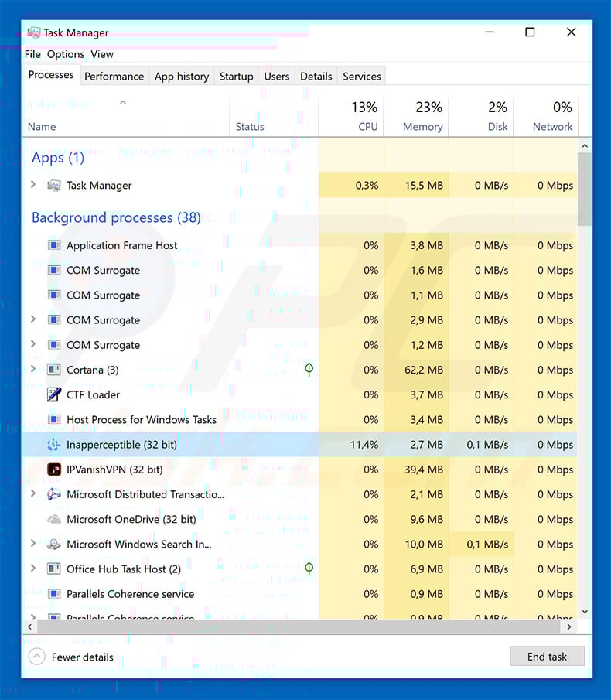
Task: Select the Processes tab
Action: click(x=51, y=75)
